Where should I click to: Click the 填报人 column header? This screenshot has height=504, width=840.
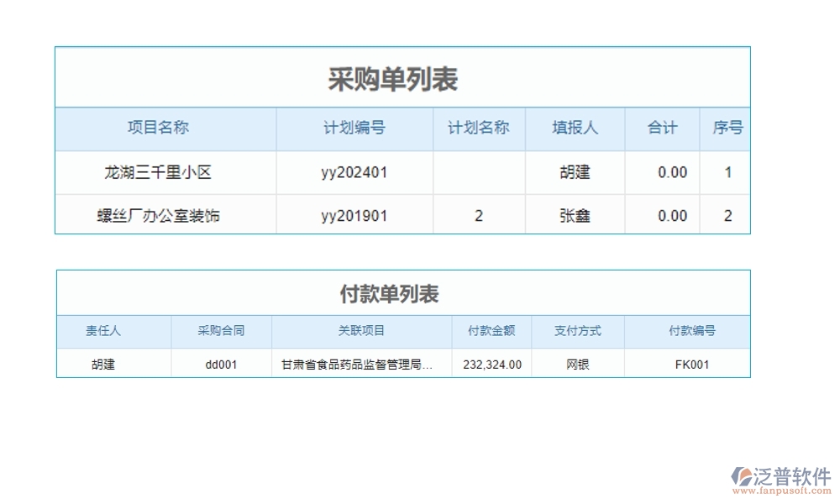click(575, 128)
